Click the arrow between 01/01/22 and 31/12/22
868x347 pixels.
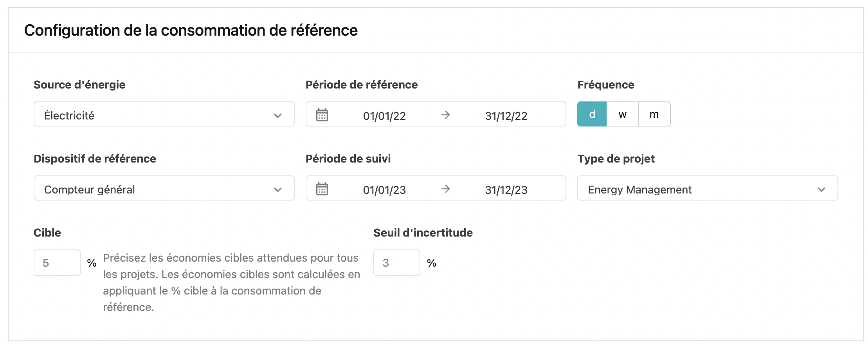coord(445,115)
